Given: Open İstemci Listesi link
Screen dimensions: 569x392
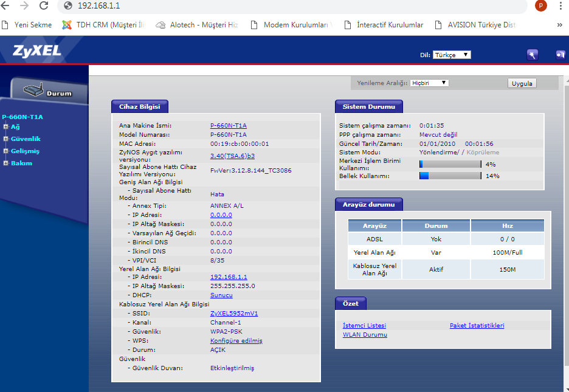Looking at the screenshot, I should [364, 326].
